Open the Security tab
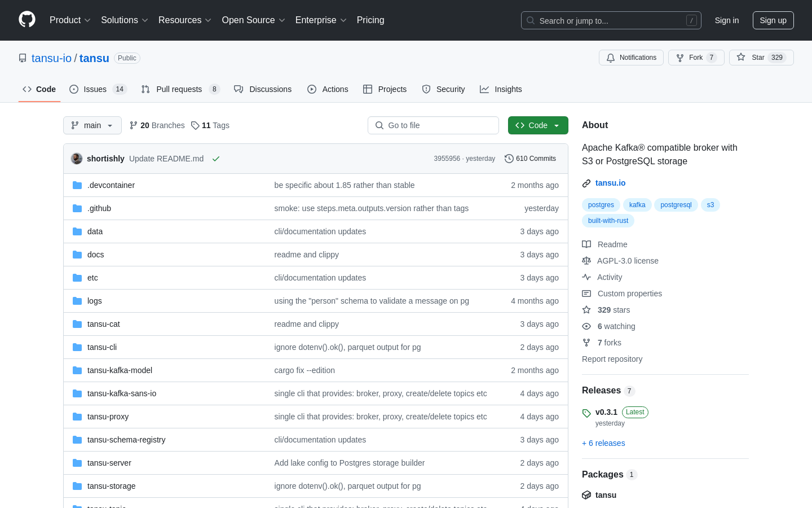Viewport: 812px width, 508px height. point(443,89)
